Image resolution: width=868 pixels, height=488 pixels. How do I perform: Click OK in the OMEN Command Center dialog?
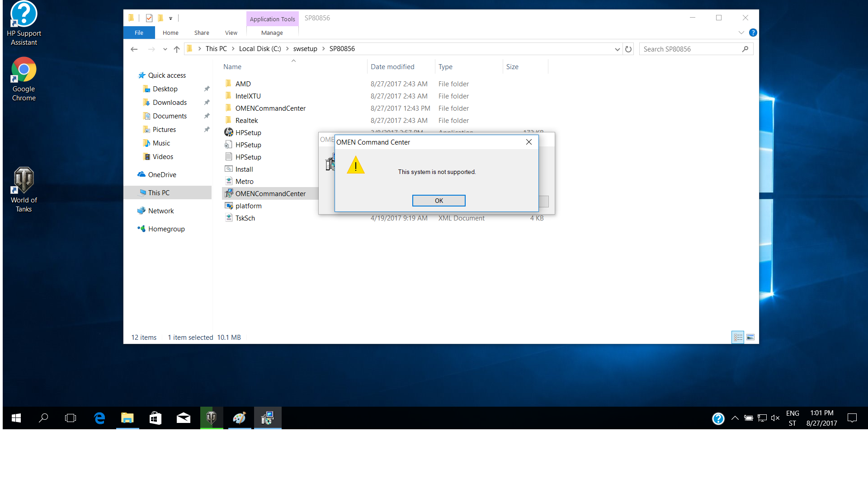(439, 201)
